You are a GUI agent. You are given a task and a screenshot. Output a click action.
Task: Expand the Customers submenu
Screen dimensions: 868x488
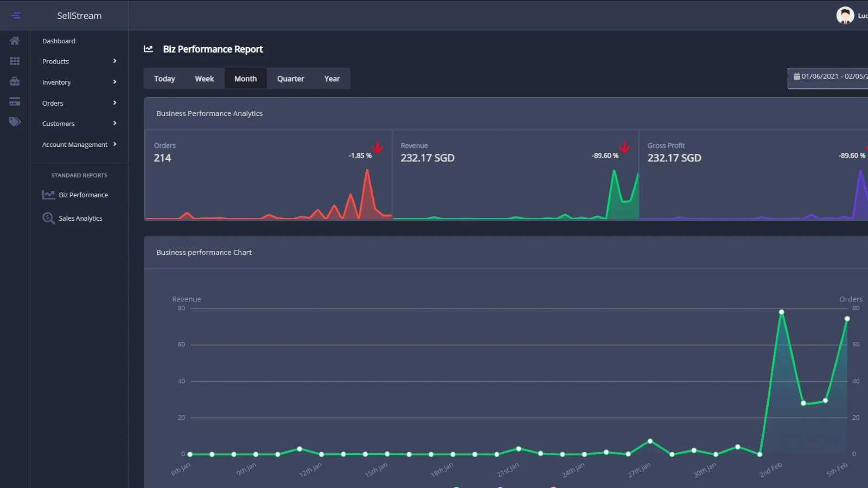[114, 124]
